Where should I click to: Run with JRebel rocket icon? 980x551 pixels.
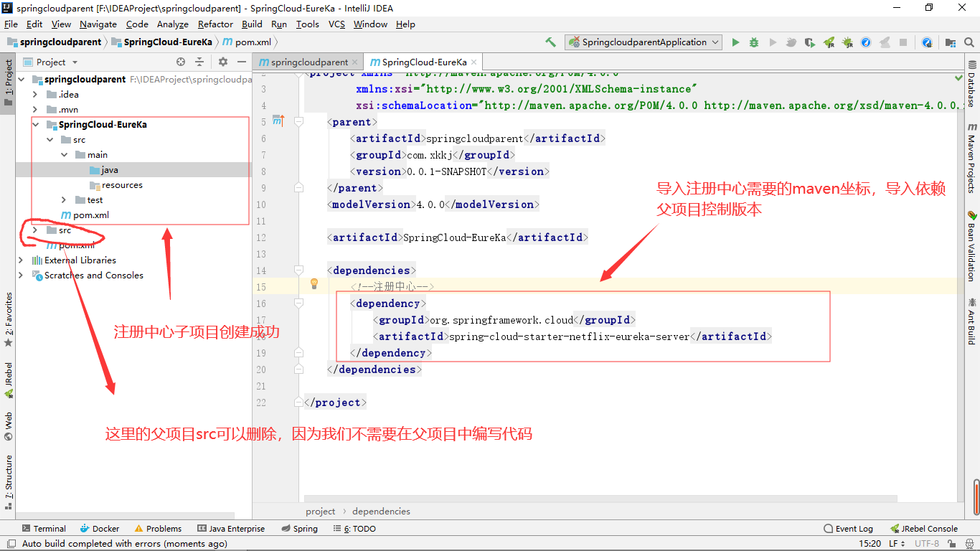(x=829, y=42)
